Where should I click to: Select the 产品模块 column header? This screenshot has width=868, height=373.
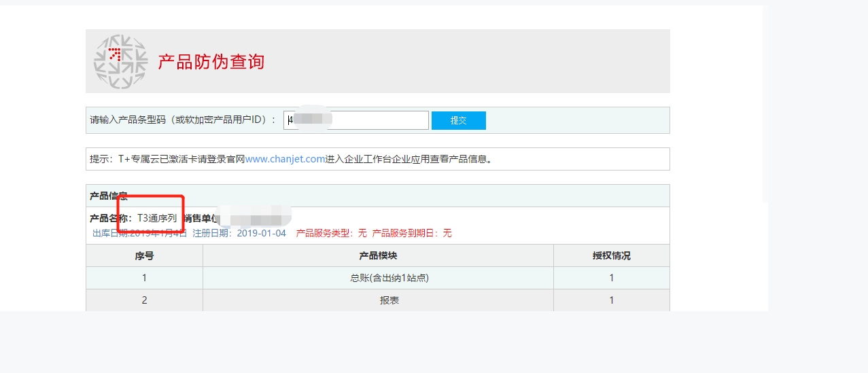[378, 255]
